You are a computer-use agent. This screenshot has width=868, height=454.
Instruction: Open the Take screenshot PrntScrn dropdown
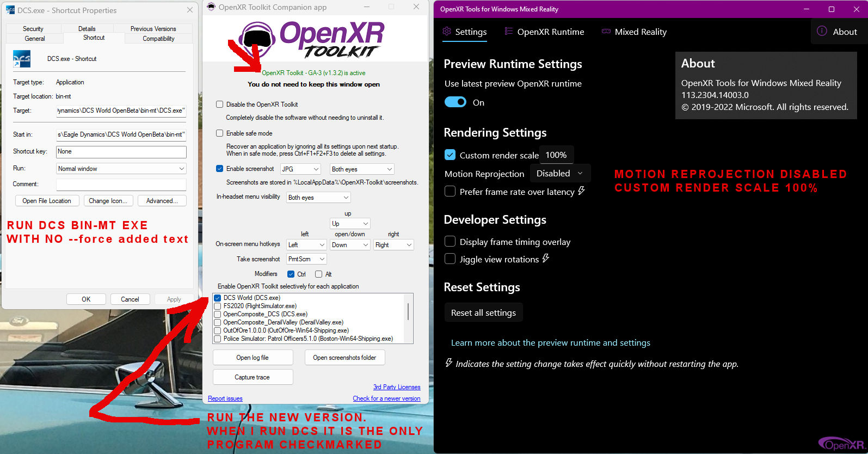[x=307, y=259]
